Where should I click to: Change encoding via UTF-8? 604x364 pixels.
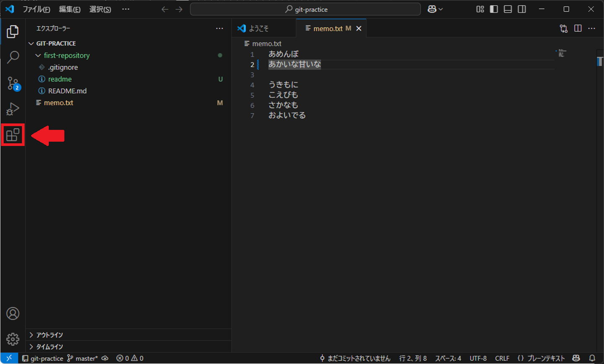(x=478, y=358)
